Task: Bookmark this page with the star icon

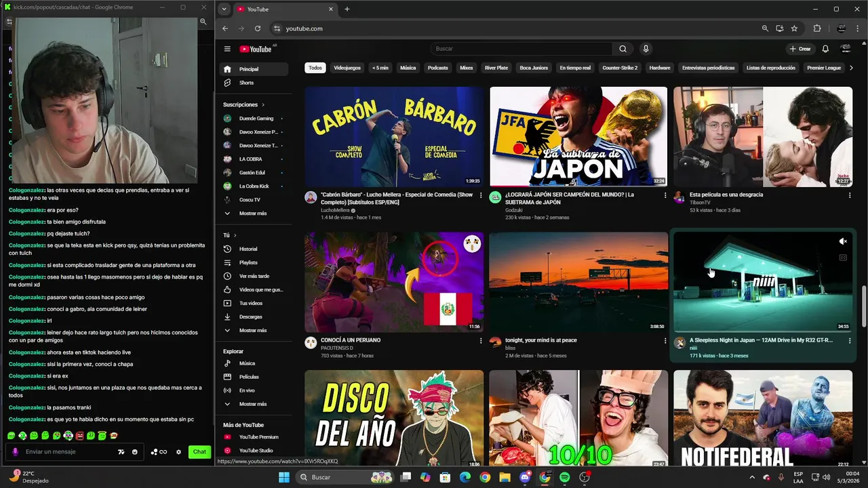Action: click(x=794, y=28)
